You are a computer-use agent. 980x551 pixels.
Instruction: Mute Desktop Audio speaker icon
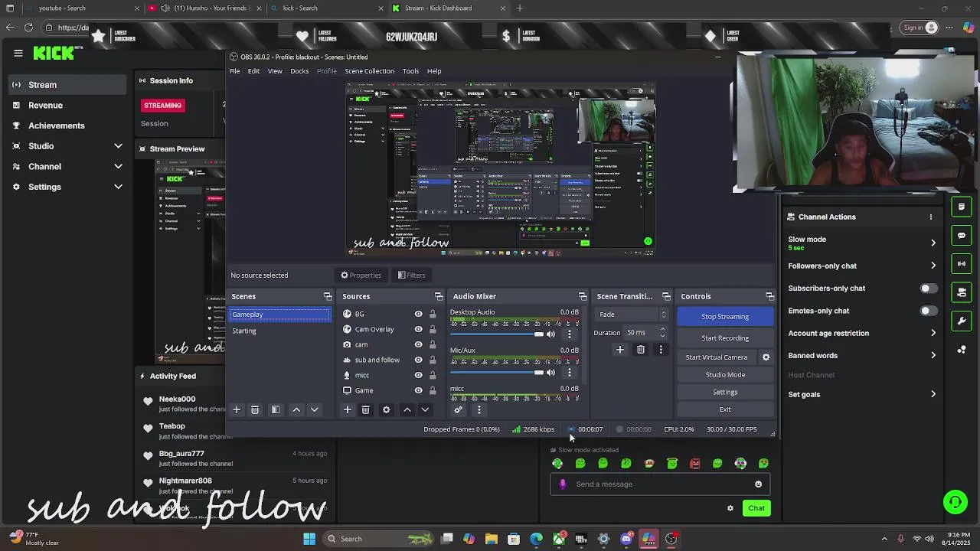pos(550,334)
